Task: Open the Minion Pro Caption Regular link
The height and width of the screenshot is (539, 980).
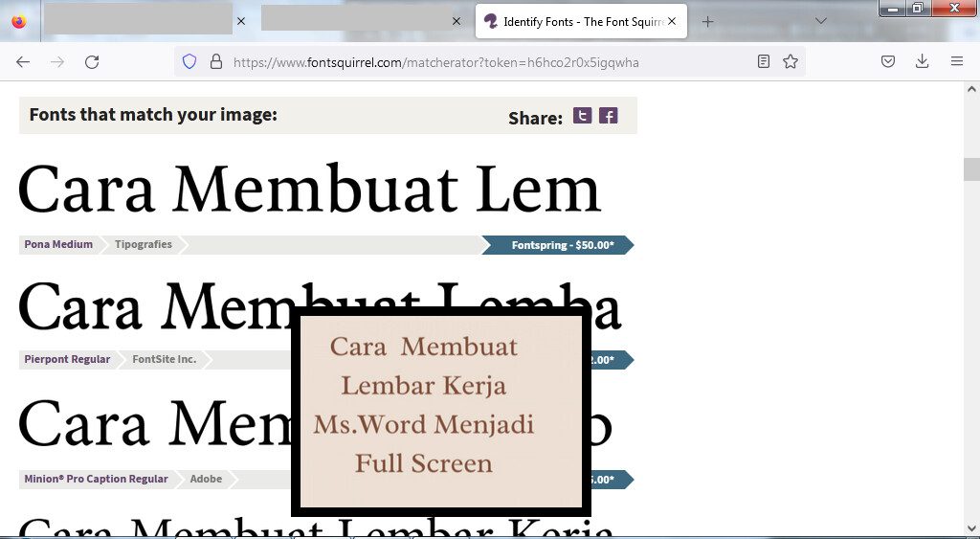Action: (x=97, y=479)
